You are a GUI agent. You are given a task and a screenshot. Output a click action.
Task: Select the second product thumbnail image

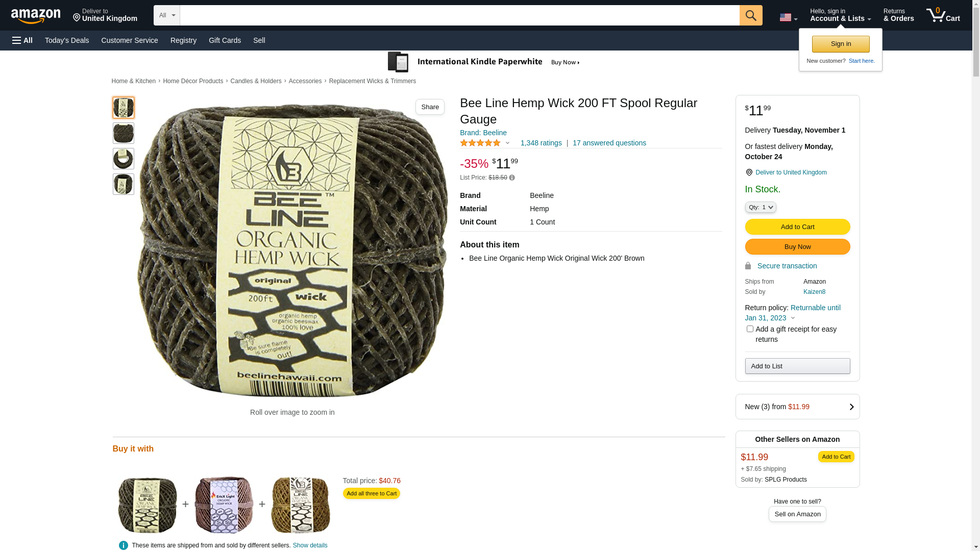[x=124, y=133]
